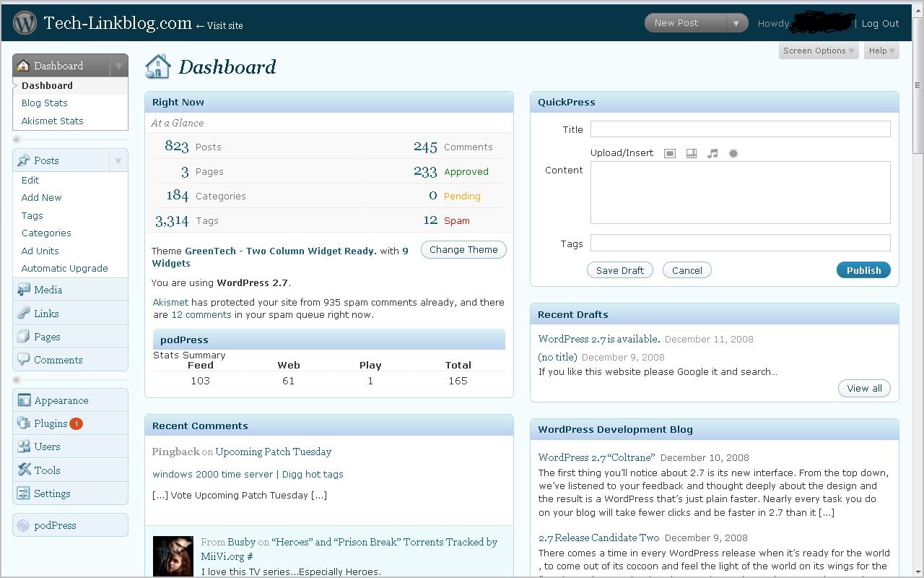The width and height of the screenshot is (924, 578).
Task: Click into QuickPress Content text area
Action: coord(741,192)
